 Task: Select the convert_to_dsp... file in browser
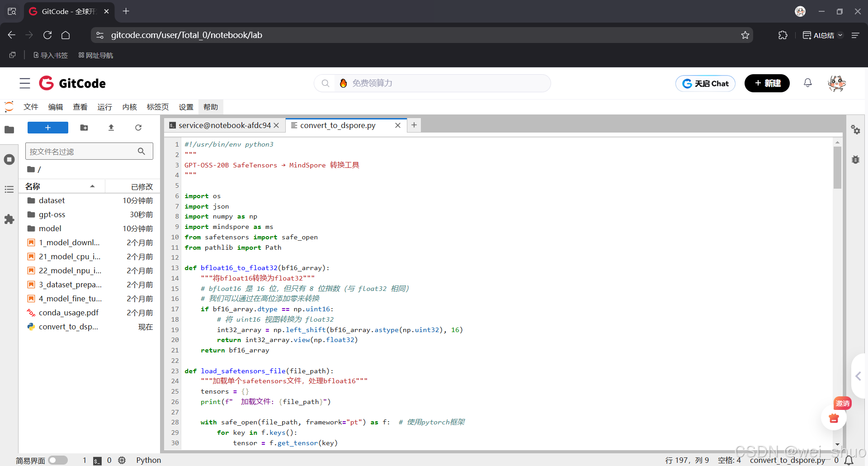(x=89, y=327)
